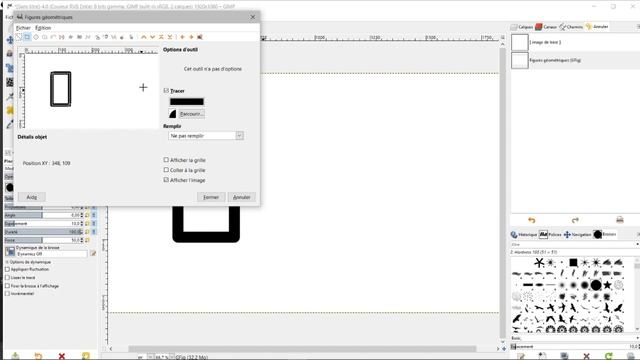Refresh brushes green icon
640x360 pixels.
609,356
